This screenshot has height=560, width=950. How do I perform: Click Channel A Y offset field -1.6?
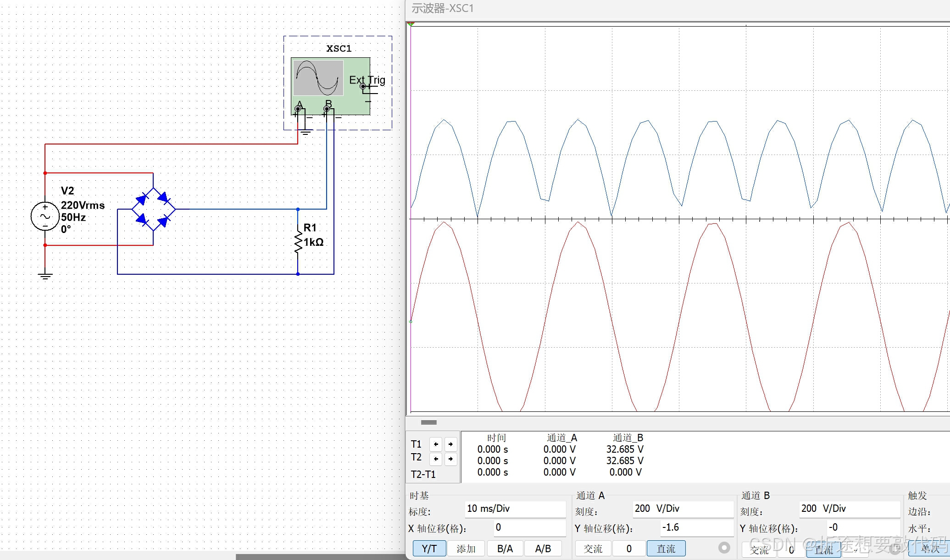click(696, 527)
